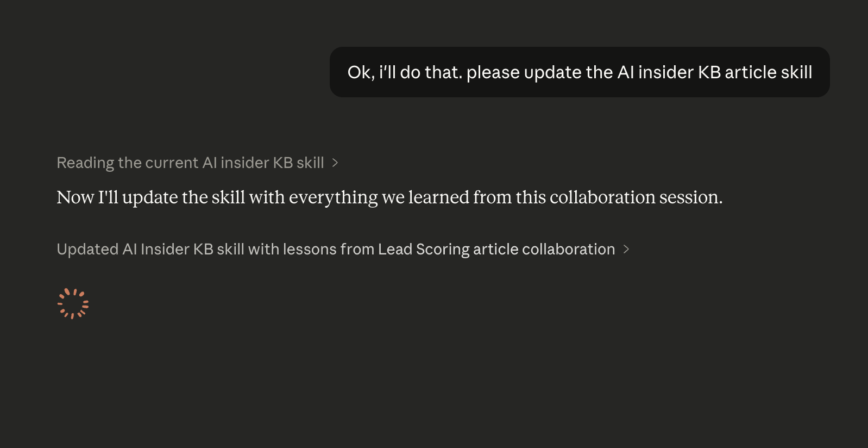
Task: Click the chevron after 'Lead Scoring article collaboration'
Action: tap(626, 249)
